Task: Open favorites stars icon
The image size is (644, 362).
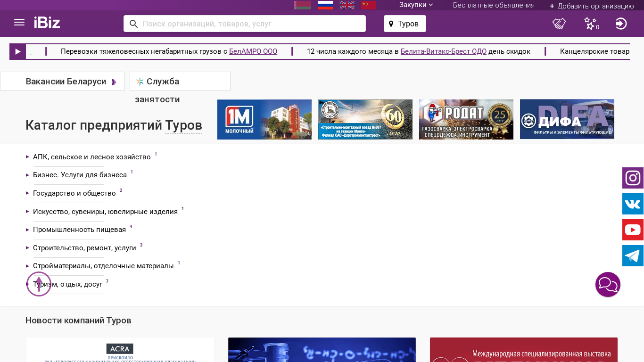Action: coord(590,24)
